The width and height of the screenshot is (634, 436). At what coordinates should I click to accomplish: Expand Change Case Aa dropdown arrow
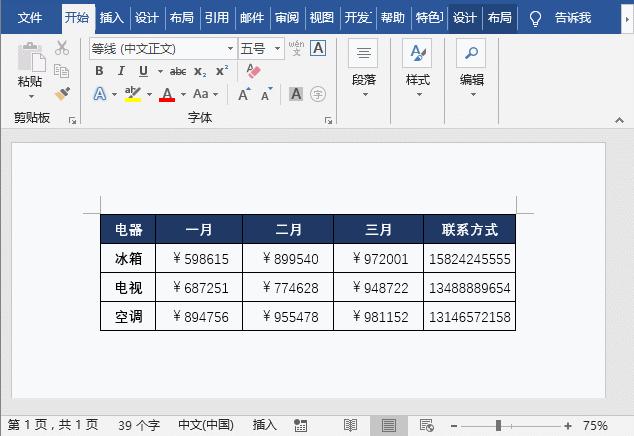pos(216,95)
